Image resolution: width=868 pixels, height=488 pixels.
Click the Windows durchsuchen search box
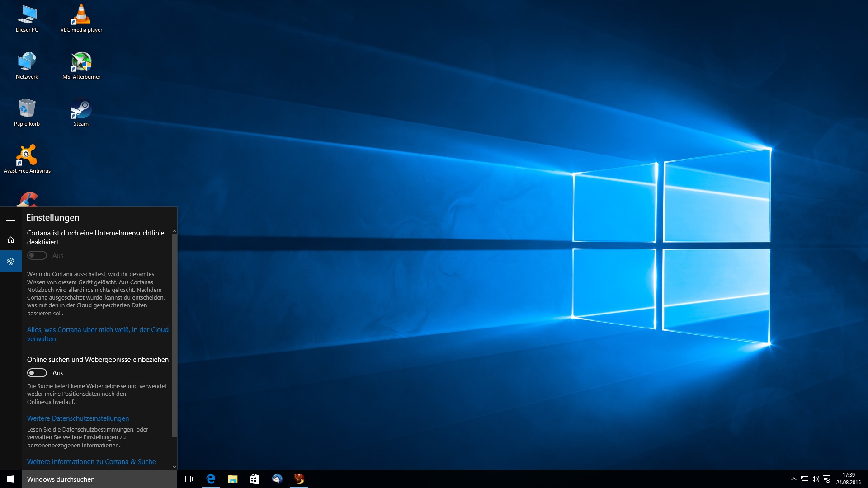click(99, 479)
